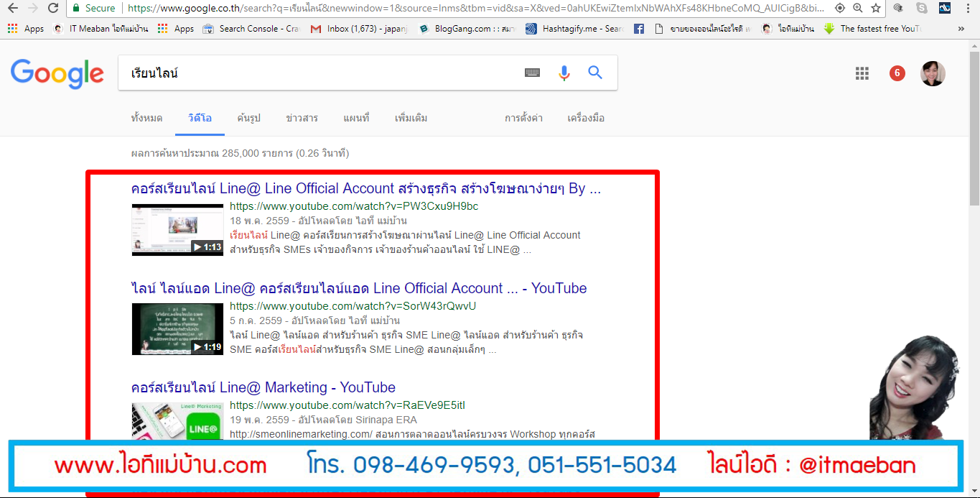Select the วิดีโอ (Videos) tab

(200, 118)
